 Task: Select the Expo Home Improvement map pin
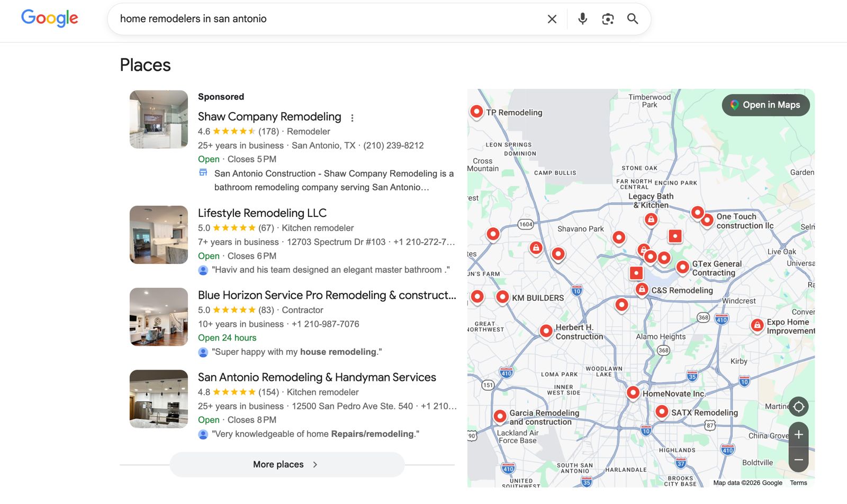[x=758, y=325]
